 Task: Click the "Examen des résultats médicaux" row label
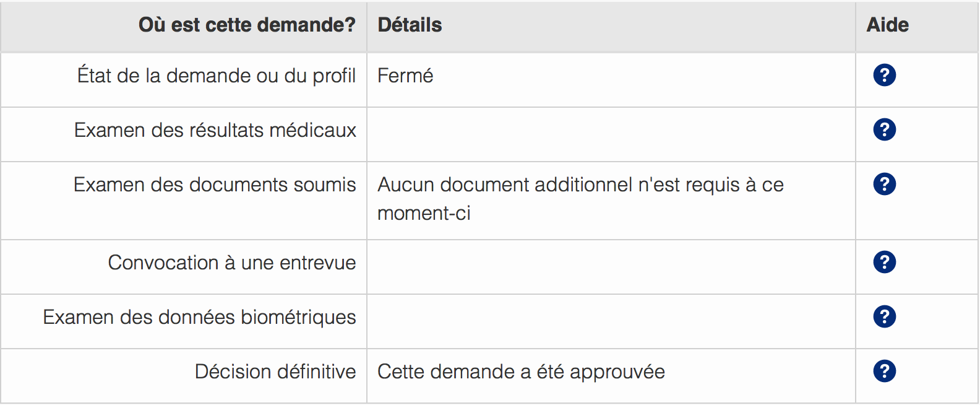tap(215, 131)
